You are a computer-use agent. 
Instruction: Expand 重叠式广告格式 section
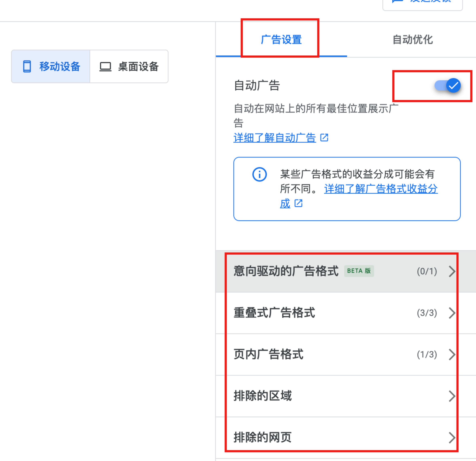point(346,313)
